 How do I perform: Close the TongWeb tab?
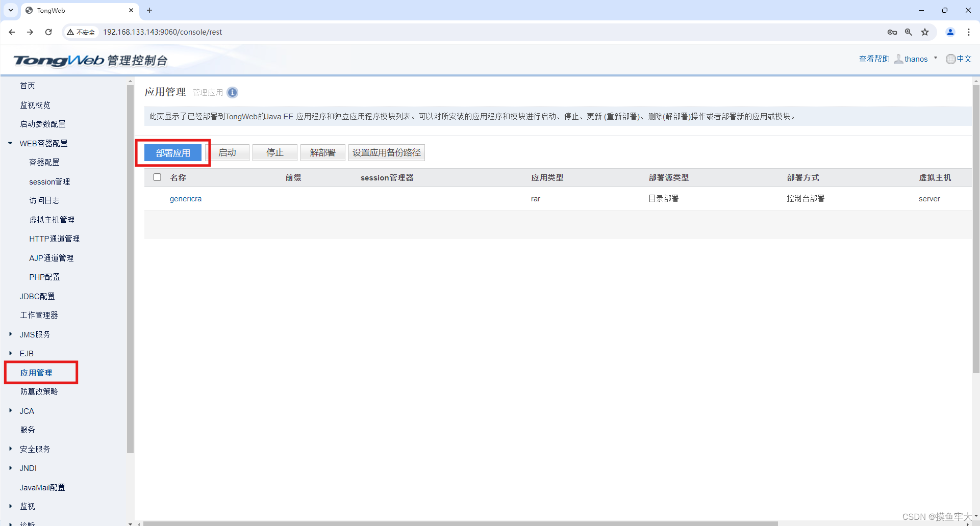click(131, 10)
